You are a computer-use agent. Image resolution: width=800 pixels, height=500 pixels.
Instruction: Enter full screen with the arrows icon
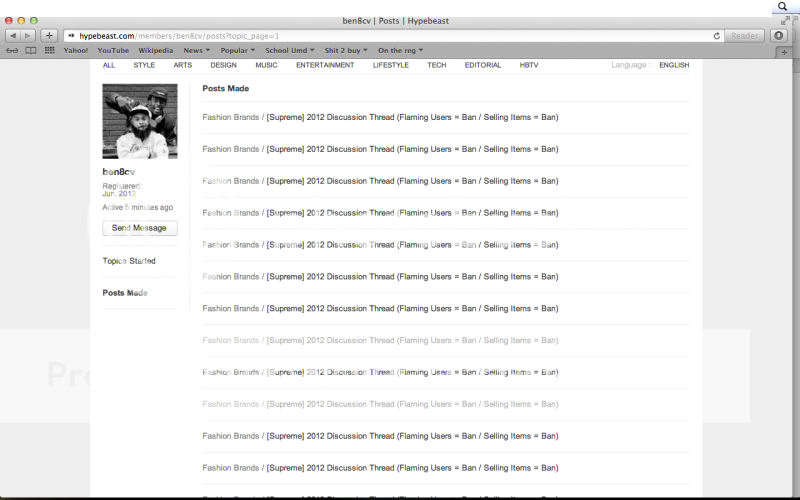pyautogui.click(x=785, y=20)
